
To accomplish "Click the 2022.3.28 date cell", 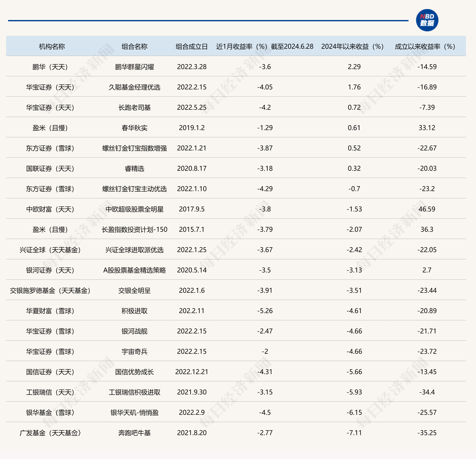I will click(192, 67).
